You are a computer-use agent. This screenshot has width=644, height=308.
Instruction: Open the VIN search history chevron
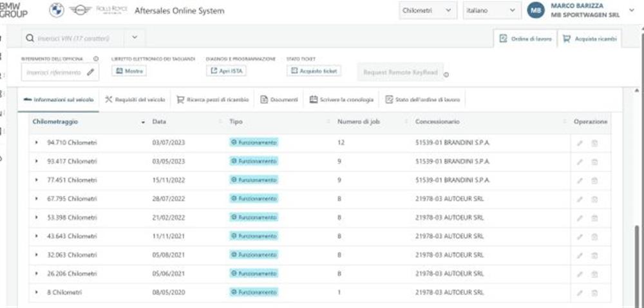click(x=135, y=38)
